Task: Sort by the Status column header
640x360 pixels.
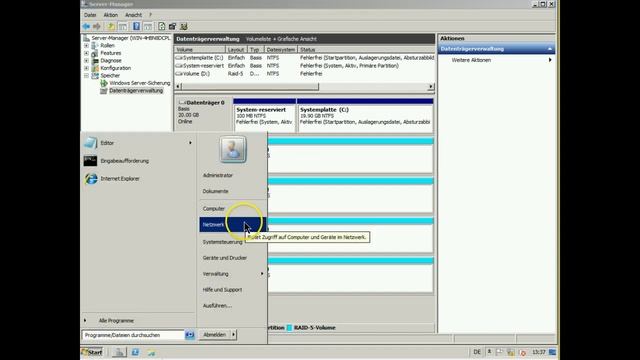Action: pyautogui.click(x=366, y=50)
